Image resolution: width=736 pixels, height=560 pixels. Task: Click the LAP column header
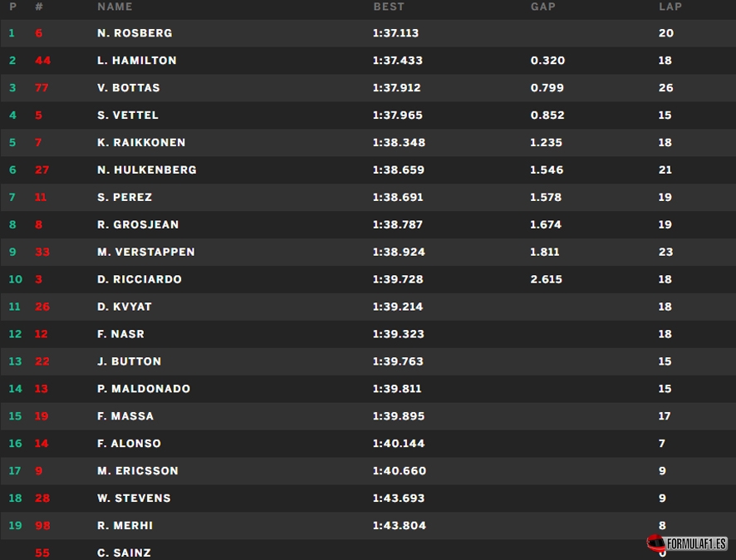click(x=670, y=7)
